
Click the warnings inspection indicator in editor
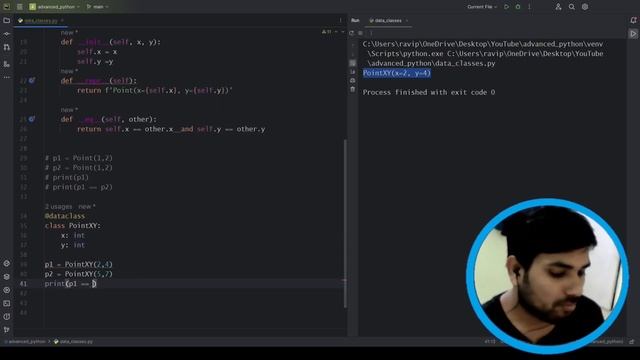point(327,32)
